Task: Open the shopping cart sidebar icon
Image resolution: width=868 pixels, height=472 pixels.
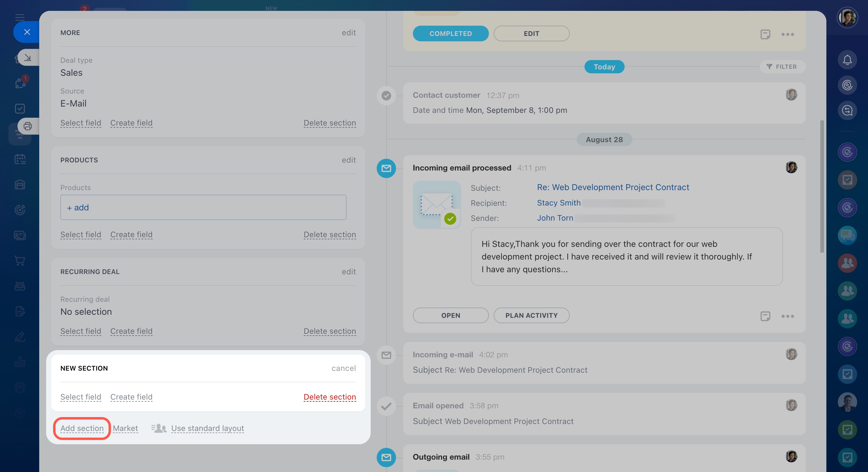Action: pyautogui.click(x=20, y=261)
